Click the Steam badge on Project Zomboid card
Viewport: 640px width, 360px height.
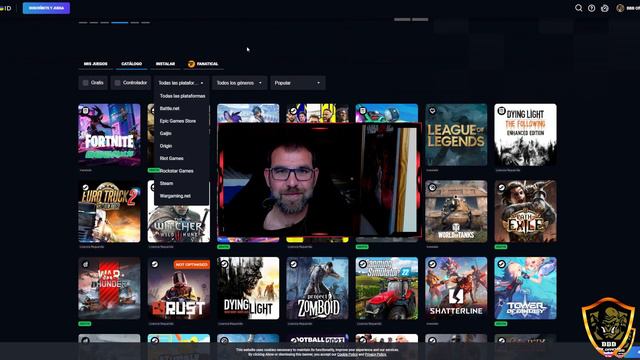tap(293, 264)
